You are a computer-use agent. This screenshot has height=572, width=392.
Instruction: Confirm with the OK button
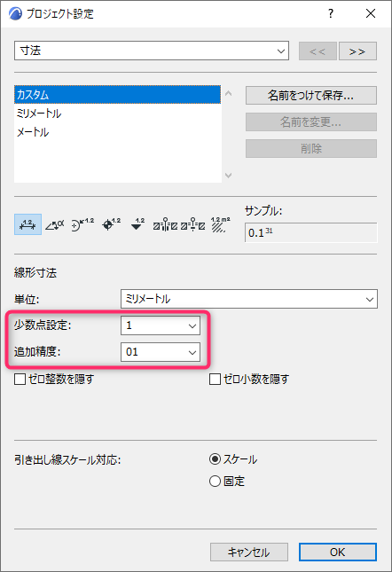point(338,552)
